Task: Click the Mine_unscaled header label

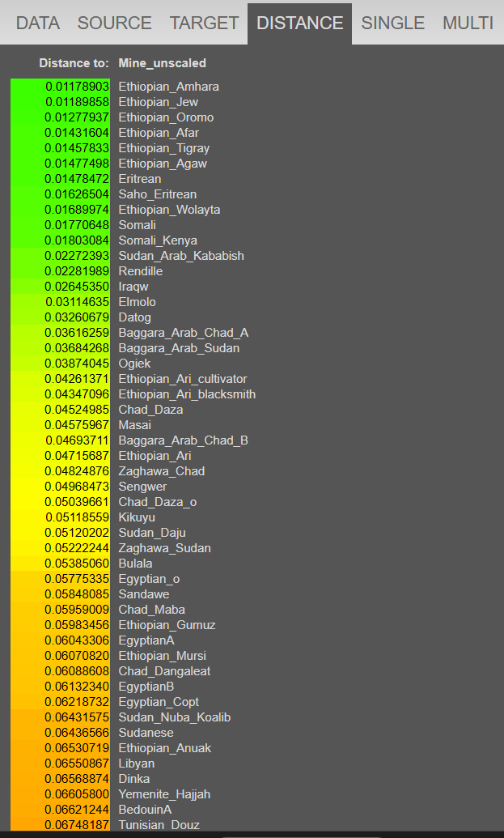Action: coord(163,63)
